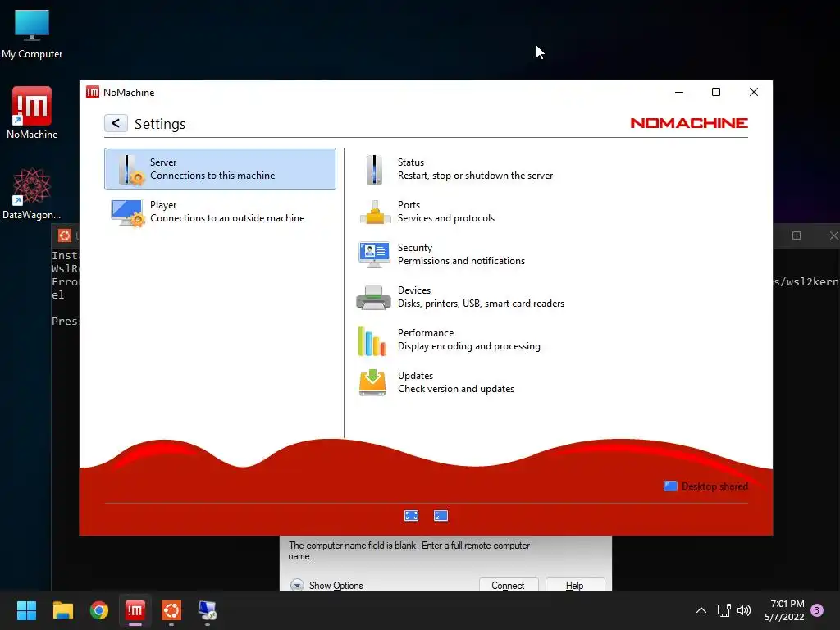Image resolution: width=840 pixels, height=630 pixels.
Task: Click Help in Remote Desktop dialog
Action: coord(575,584)
